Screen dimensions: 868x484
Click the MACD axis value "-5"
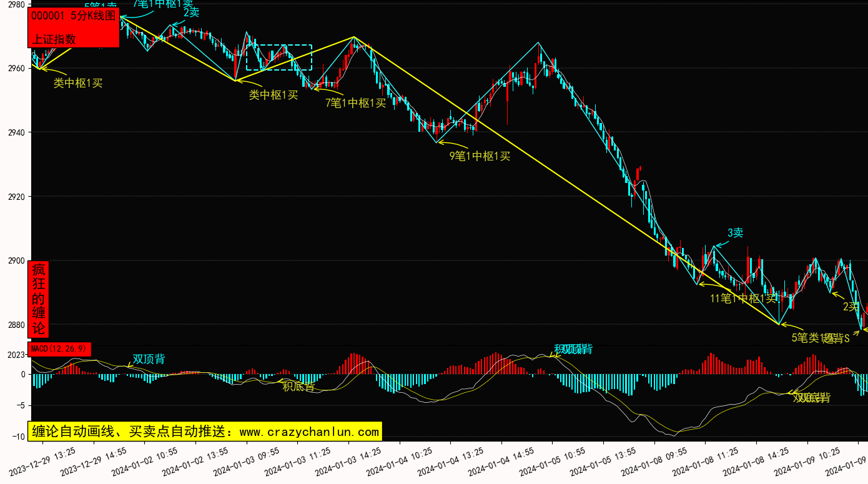(19, 405)
